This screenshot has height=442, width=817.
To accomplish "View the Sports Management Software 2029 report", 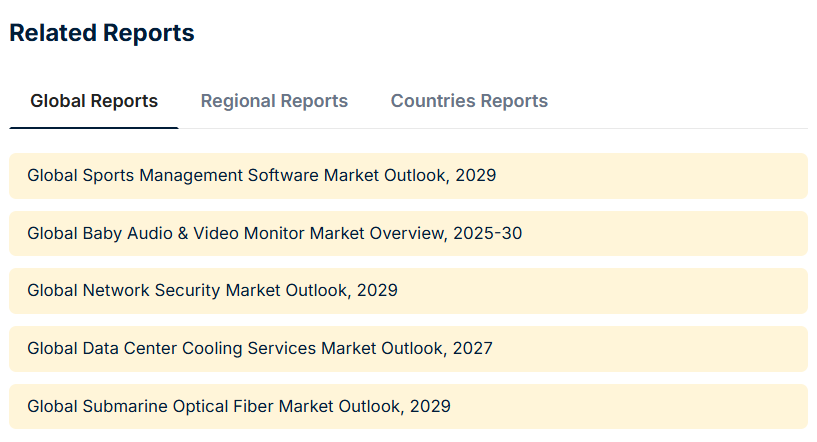I will pos(262,176).
